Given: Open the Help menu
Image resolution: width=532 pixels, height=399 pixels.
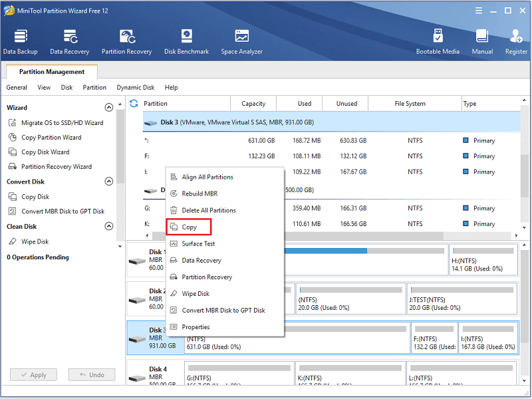Looking at the screenshot, I should pyautogui.click(x=172, y=87).
